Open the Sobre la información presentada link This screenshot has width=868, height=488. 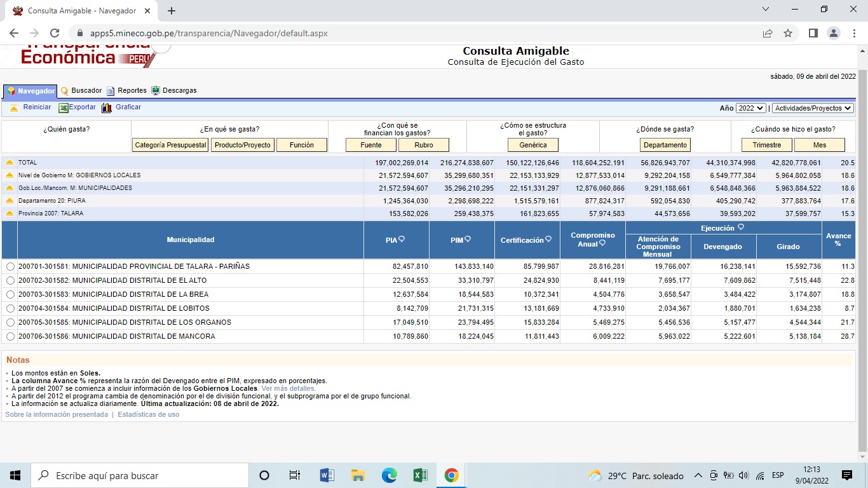tap(57, 414)
